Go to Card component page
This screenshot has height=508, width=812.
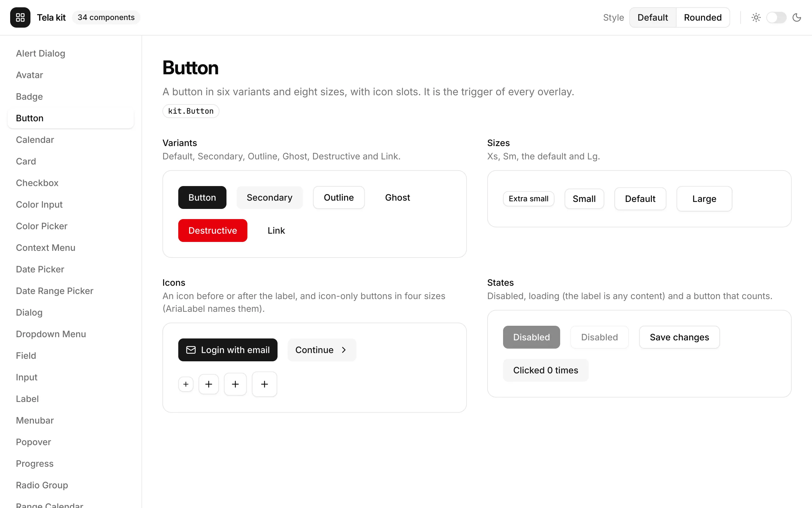point(71,161)
